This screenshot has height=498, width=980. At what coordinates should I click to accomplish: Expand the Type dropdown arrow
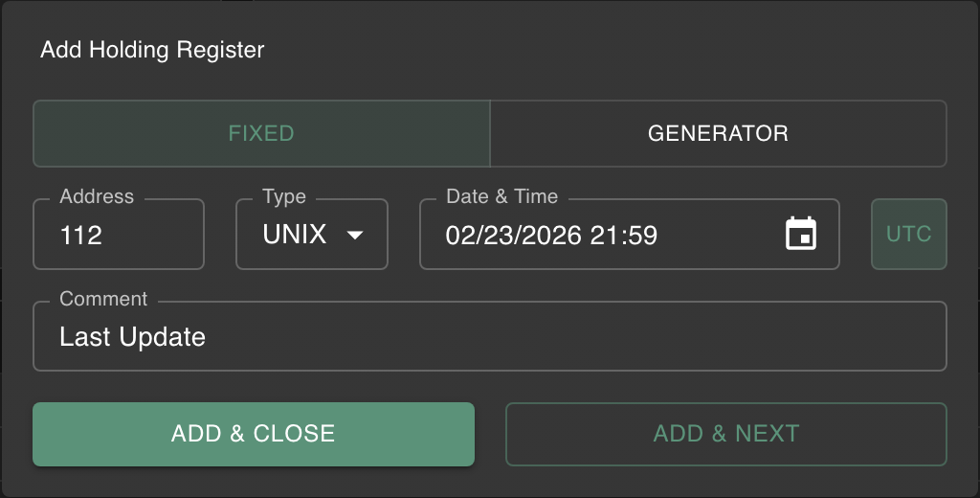click(x=354, y=235)
